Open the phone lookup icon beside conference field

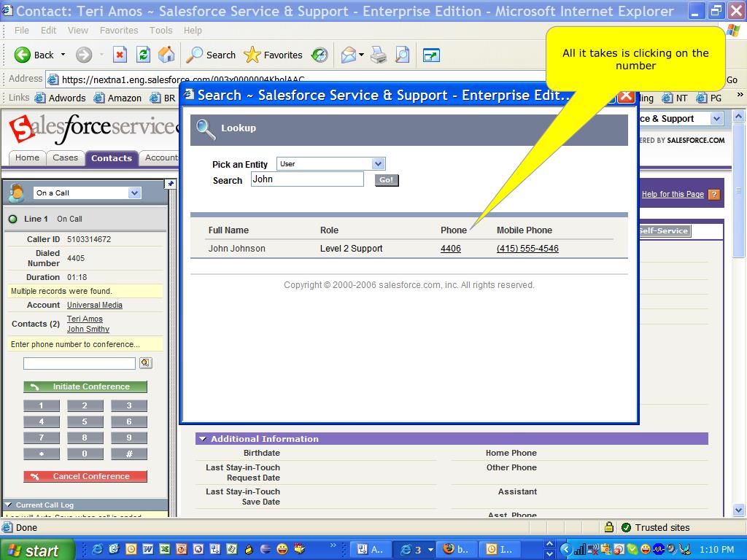point(146,363)
